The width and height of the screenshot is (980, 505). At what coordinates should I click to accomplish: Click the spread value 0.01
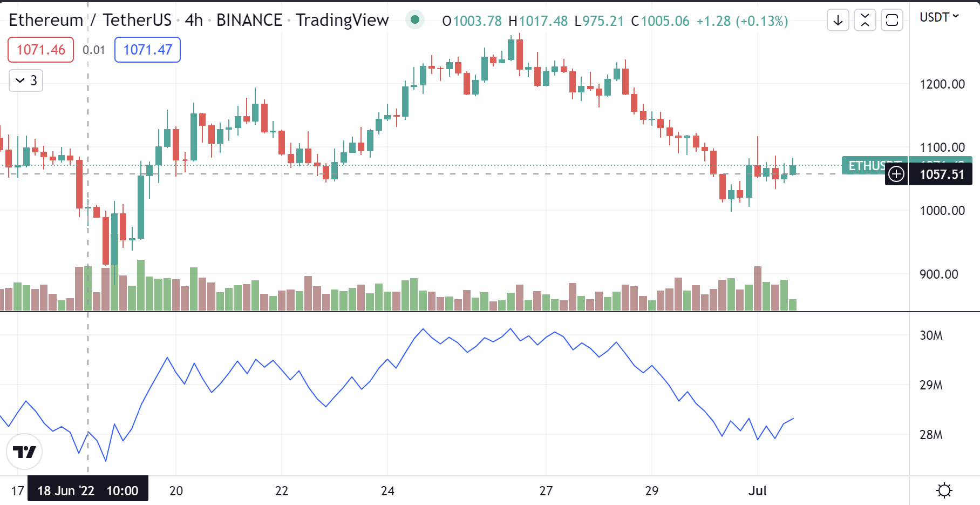click(x=94, y=50)
